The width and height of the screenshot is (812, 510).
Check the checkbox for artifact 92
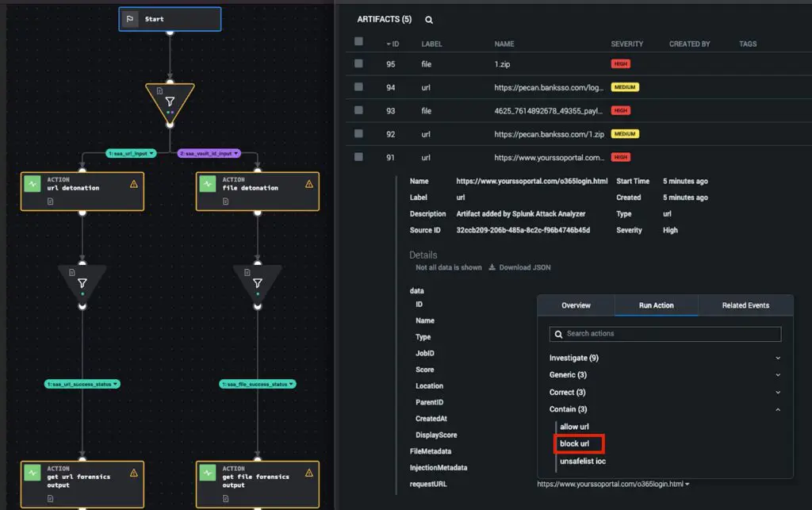(359, 134)
